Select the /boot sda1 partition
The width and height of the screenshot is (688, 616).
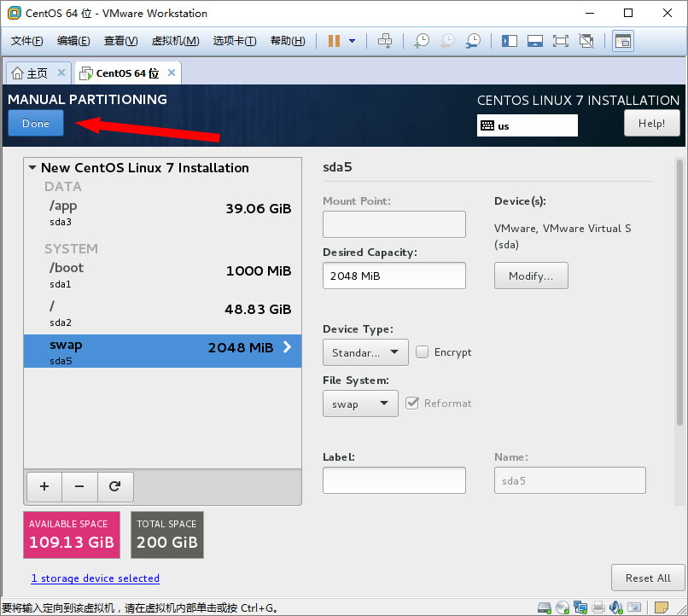(162, 275)
